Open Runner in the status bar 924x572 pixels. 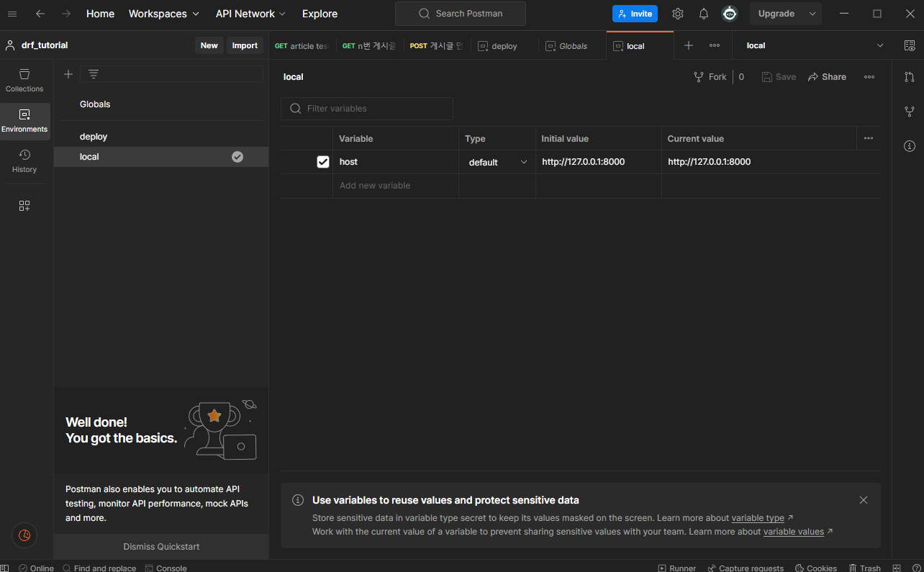677,568
